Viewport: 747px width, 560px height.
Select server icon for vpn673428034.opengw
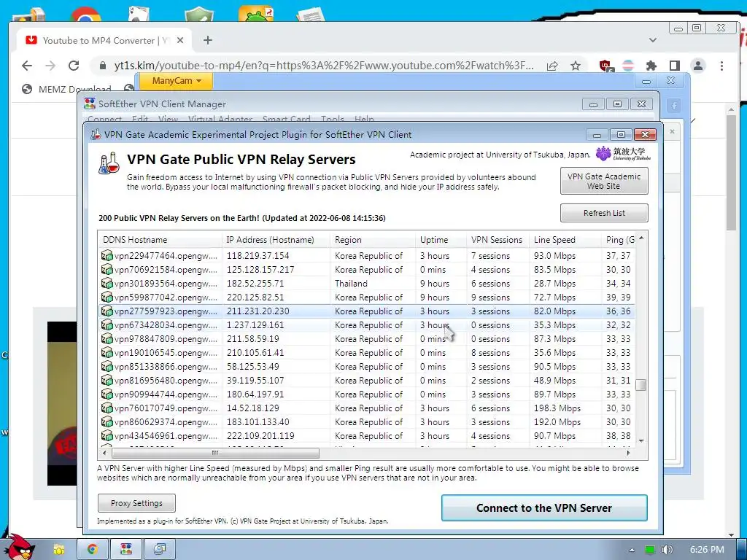tap(107, 325)
